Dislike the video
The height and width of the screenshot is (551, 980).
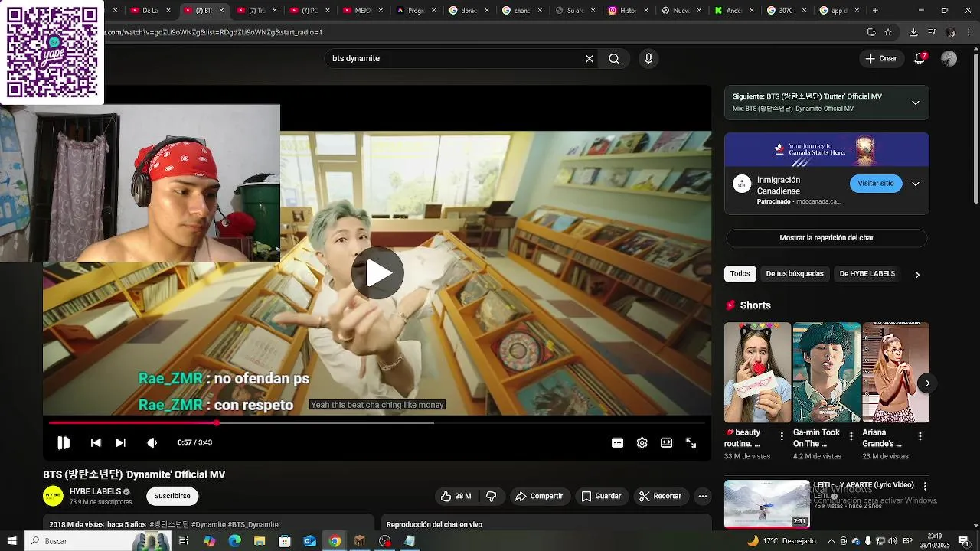pyautogui.click(x=492, y=496)
